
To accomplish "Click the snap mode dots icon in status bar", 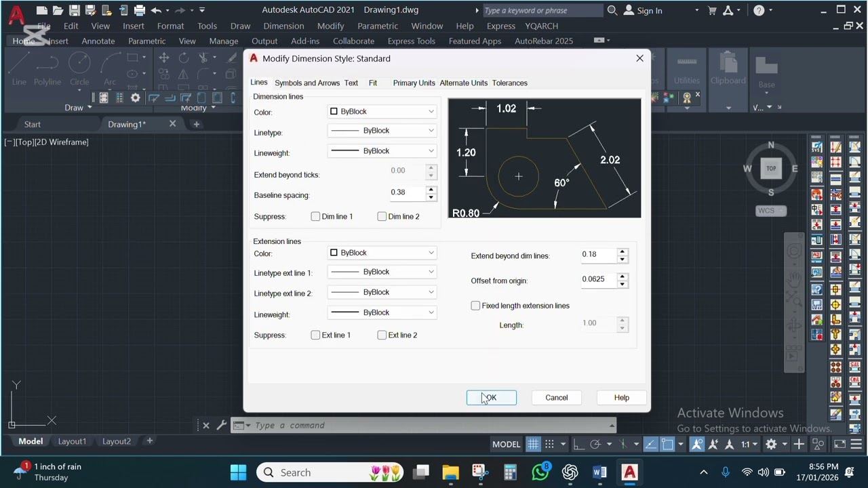I will (x=550, y=444).
